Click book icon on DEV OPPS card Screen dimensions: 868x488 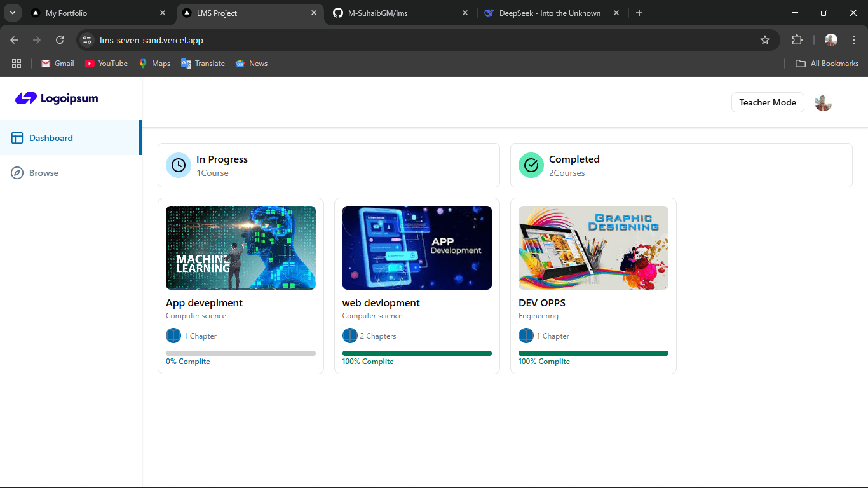(x=526, y=335)
